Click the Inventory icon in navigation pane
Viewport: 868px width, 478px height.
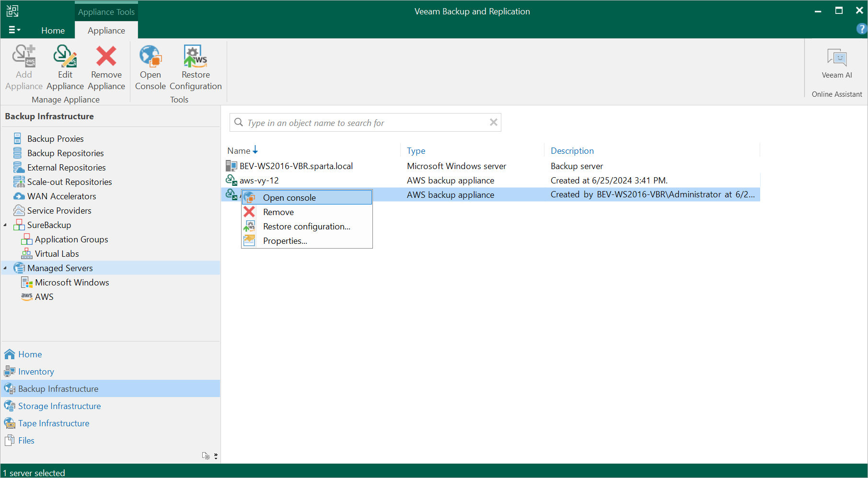click(x=10, y=371)
